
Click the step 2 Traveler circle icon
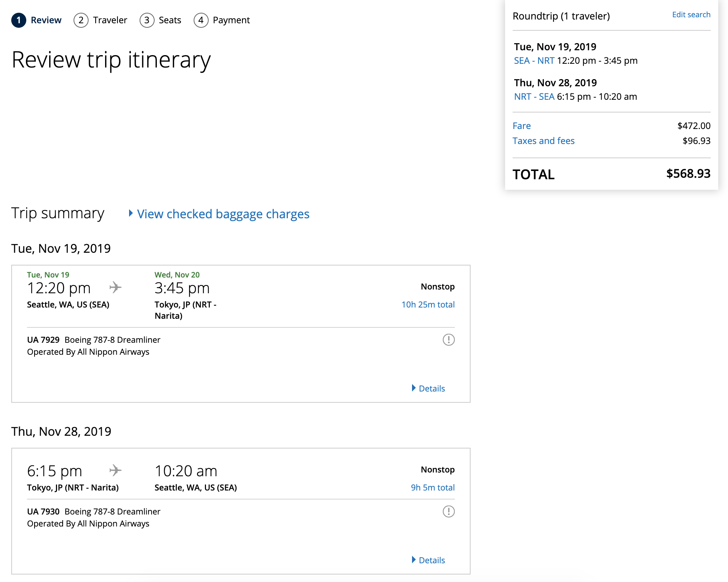point(81,20)
